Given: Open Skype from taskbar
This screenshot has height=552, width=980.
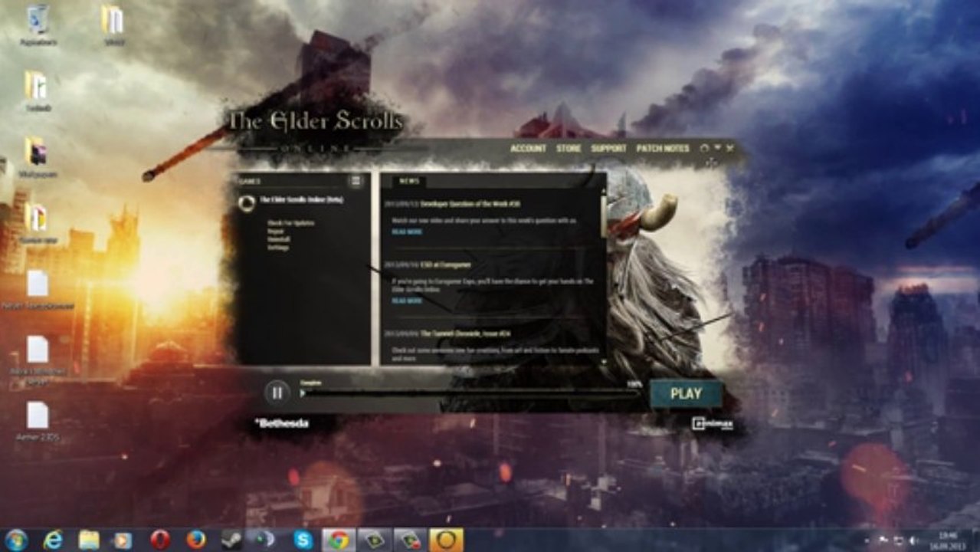Looking at the screenshot, I should click(x=303, y=540).
